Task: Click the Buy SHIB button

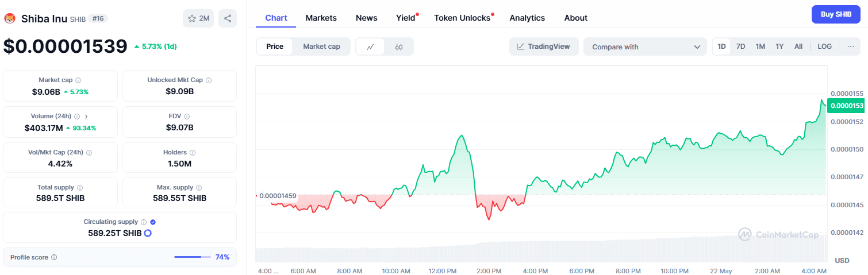Action: coord(836,14)
